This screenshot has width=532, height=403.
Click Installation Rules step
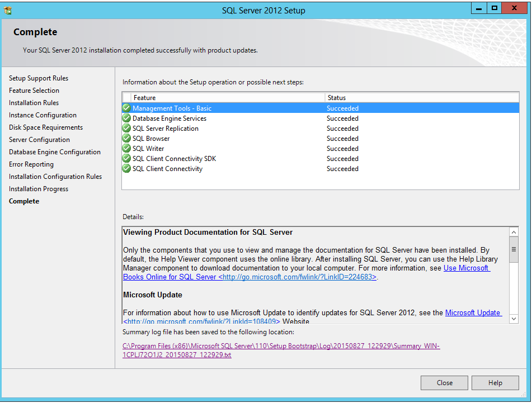(x=34, y=103)
